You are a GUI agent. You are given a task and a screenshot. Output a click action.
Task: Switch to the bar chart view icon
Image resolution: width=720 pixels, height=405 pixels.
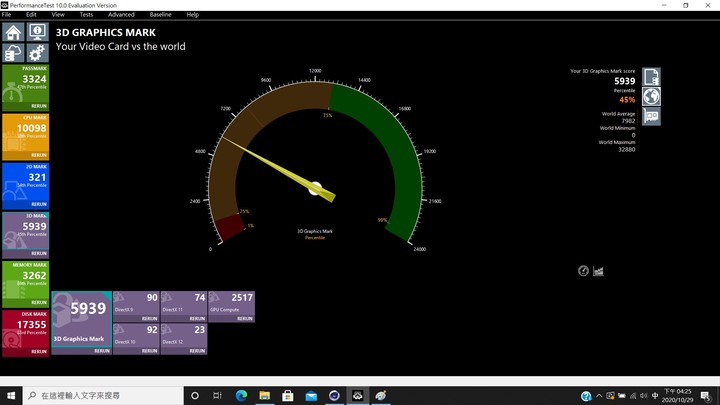click(x=598, y=271)
